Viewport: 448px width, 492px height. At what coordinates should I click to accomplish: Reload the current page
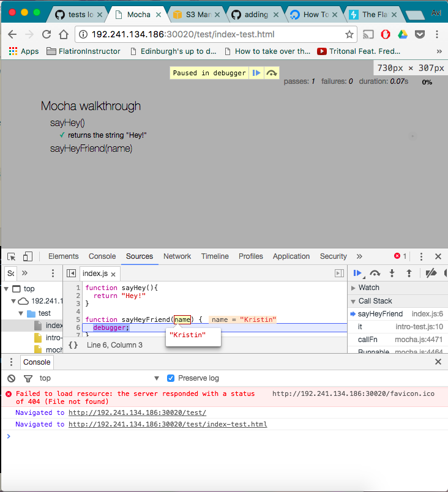47,34
